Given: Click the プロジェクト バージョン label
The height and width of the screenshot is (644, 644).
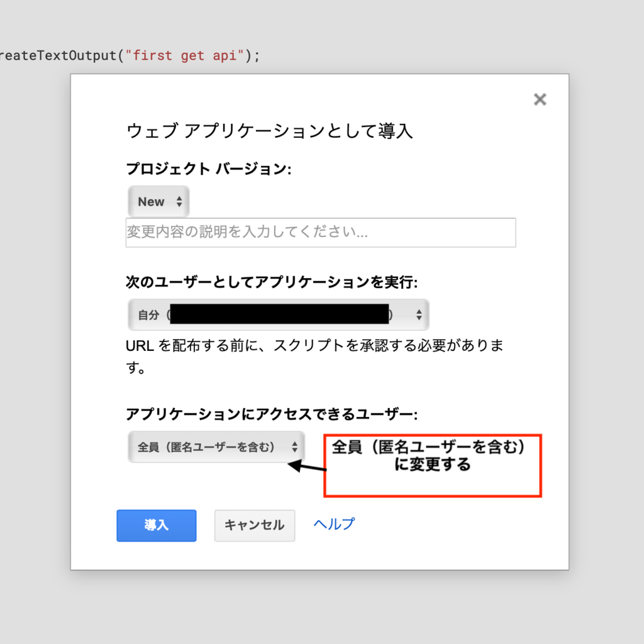Looking at the screenshot, I should pos(209,169).
